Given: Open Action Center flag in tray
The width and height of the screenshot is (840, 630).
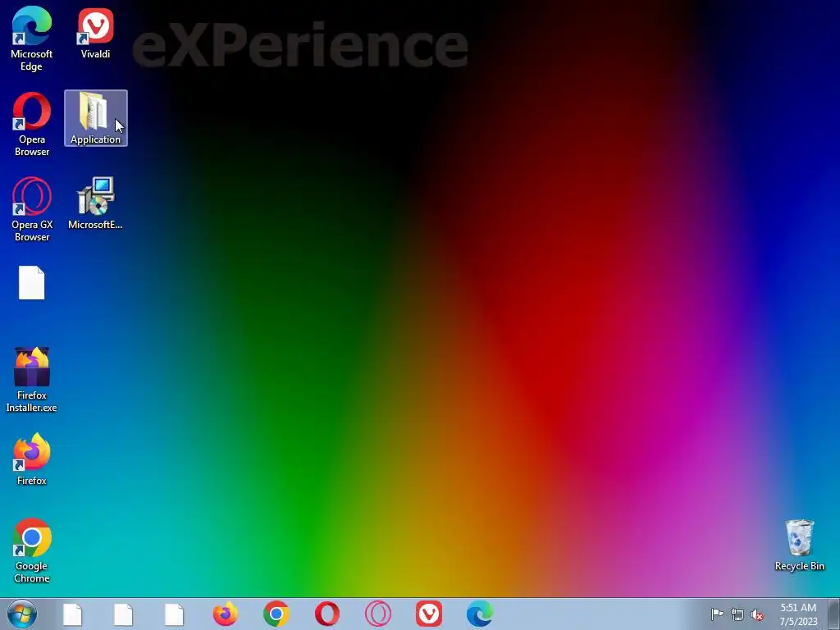Looking at the screenshot, I should click(717, 614).
